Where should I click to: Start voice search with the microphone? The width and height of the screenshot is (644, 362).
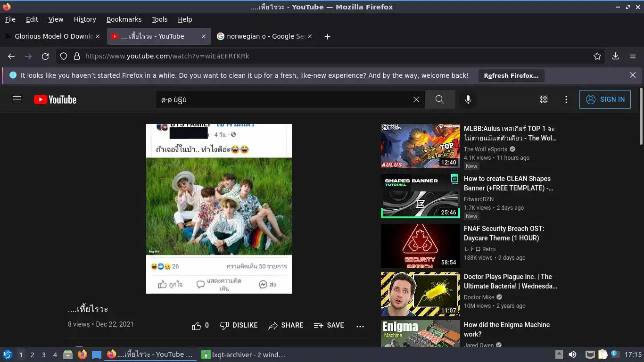[x=468, y=99]
